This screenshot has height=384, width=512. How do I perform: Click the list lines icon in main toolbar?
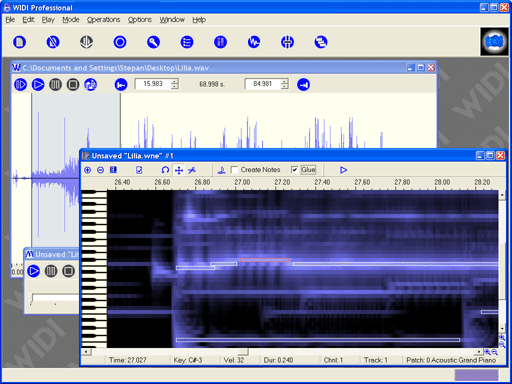pyautogui.click(x=187, y=42)
